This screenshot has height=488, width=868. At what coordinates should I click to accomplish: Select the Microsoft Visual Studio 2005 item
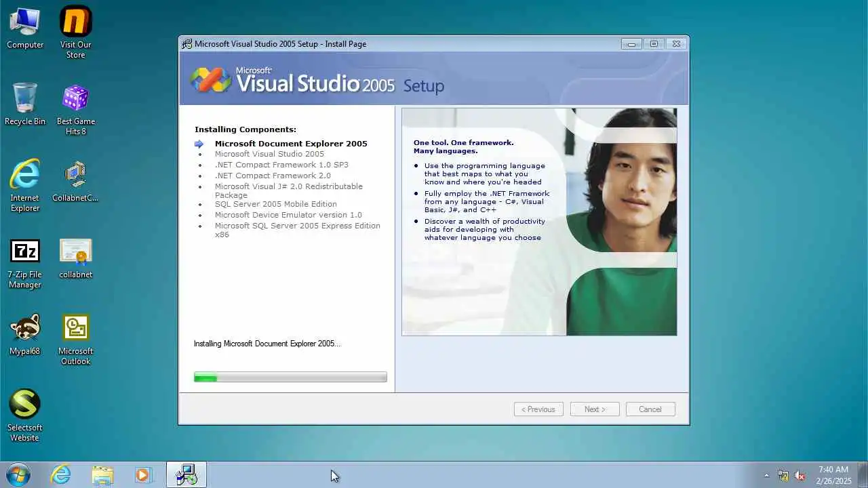point(269,154)
